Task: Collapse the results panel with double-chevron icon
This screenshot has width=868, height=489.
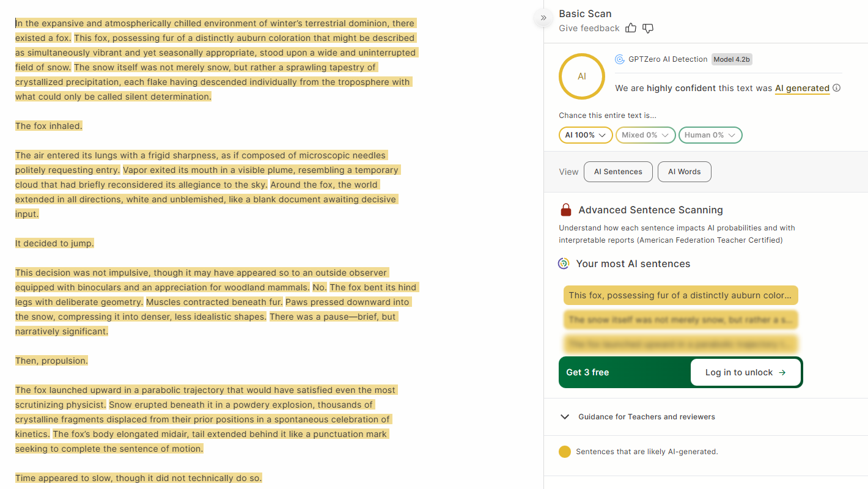Action: [x=543, y=18]
